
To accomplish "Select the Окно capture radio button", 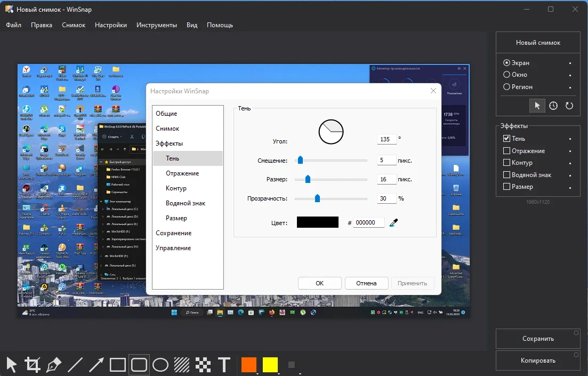I will [506, 75].
